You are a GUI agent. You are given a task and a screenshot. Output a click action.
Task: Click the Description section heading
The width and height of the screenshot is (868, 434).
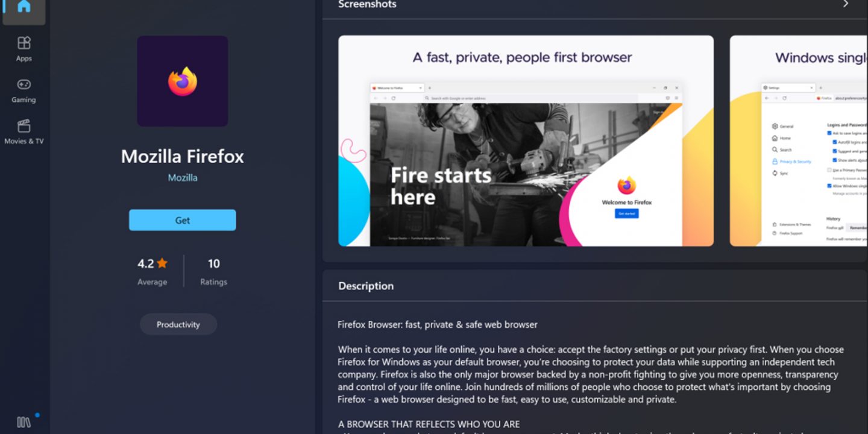click(x=366, y=286)
